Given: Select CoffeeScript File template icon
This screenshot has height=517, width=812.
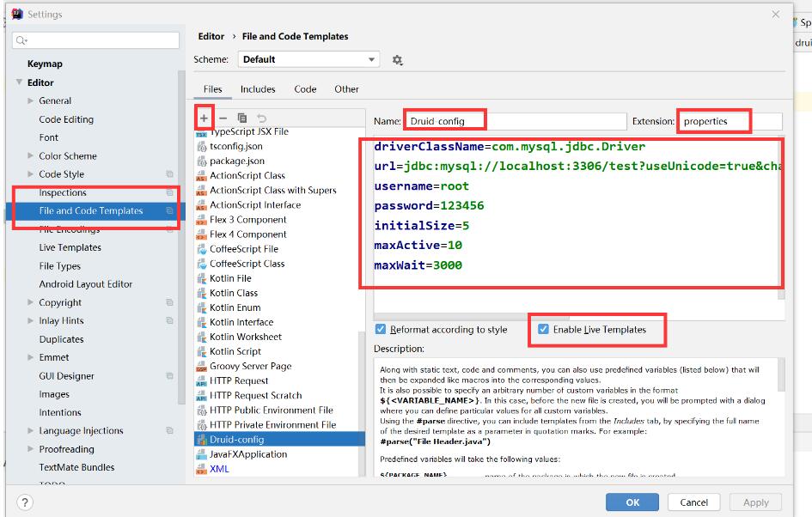Looking at the screenshot, I should (202, 249).
